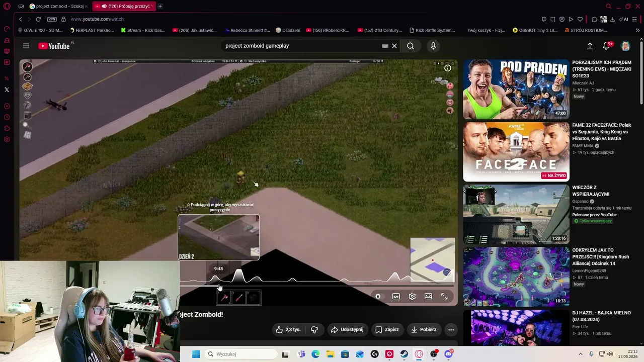Open the FAME MMA channel link
Viewport: 644px width, 362px height.
tap(583, 146)
